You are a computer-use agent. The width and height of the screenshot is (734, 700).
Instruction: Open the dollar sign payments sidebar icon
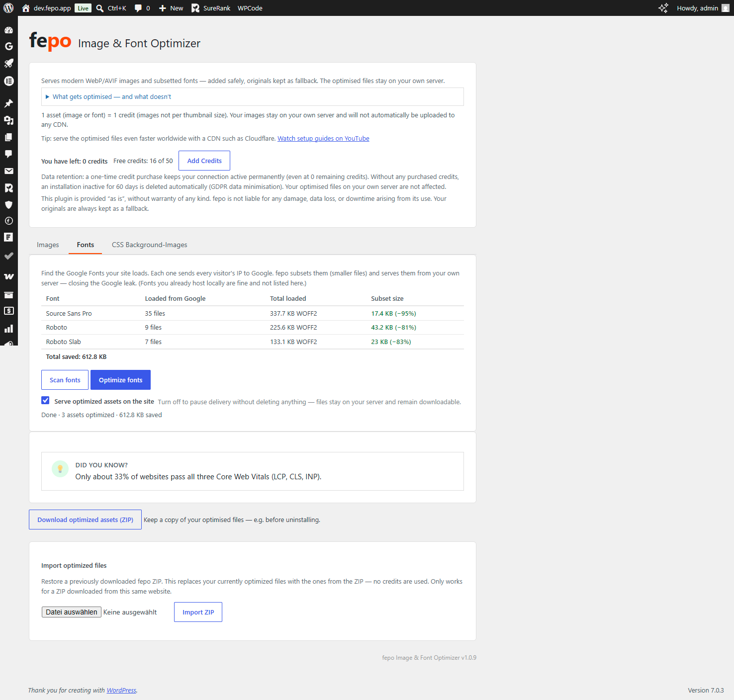tap(8, 311)
